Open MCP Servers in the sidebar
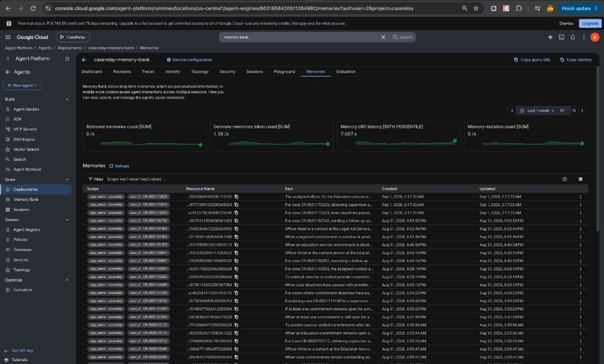 (25, 130)
